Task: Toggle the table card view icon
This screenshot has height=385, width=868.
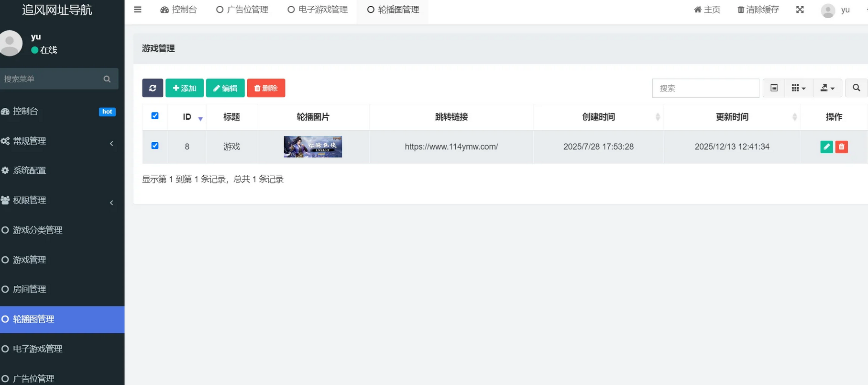Action: click(774, 88)
